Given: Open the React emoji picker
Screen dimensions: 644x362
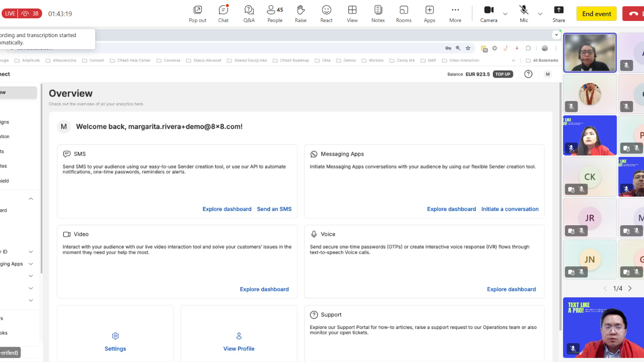Looking at the screenshot, I should pyautogui.click(x=326, y=13).
